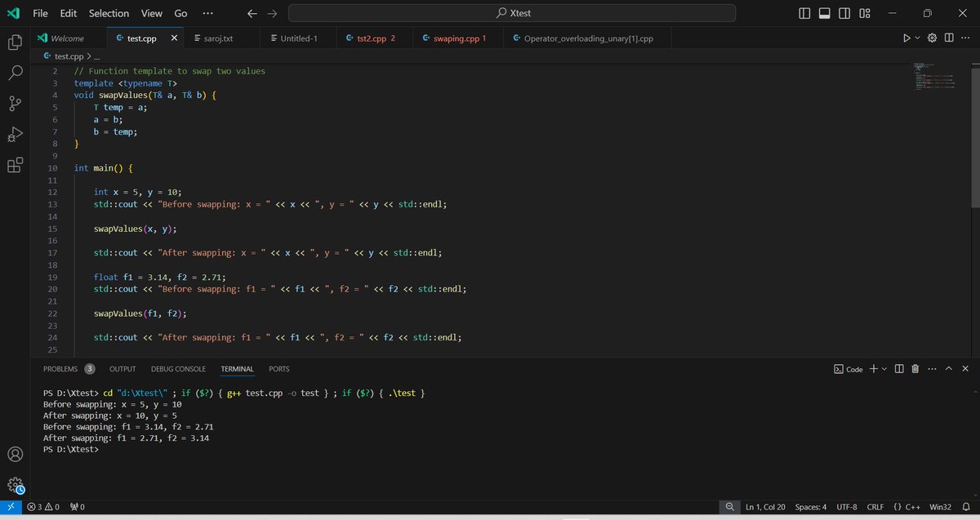Click breadcrumb ellipsis after test.cpp

pos(96,56)
